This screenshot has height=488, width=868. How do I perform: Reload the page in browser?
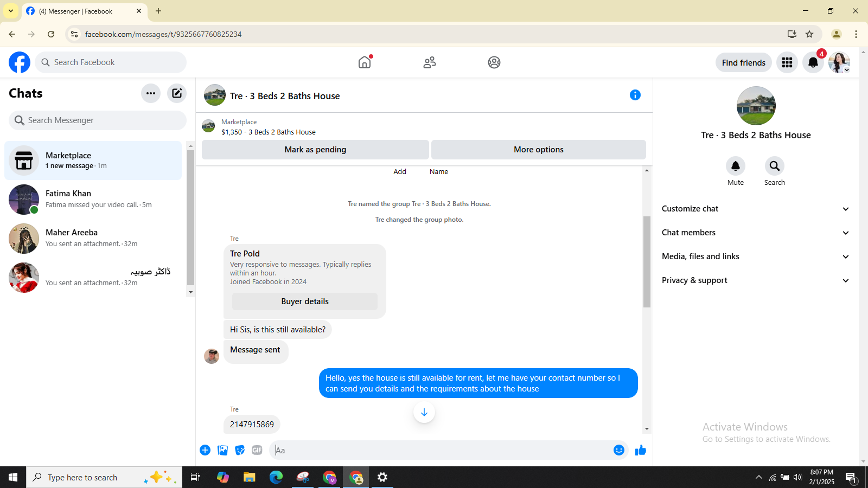tap(51, 34)
